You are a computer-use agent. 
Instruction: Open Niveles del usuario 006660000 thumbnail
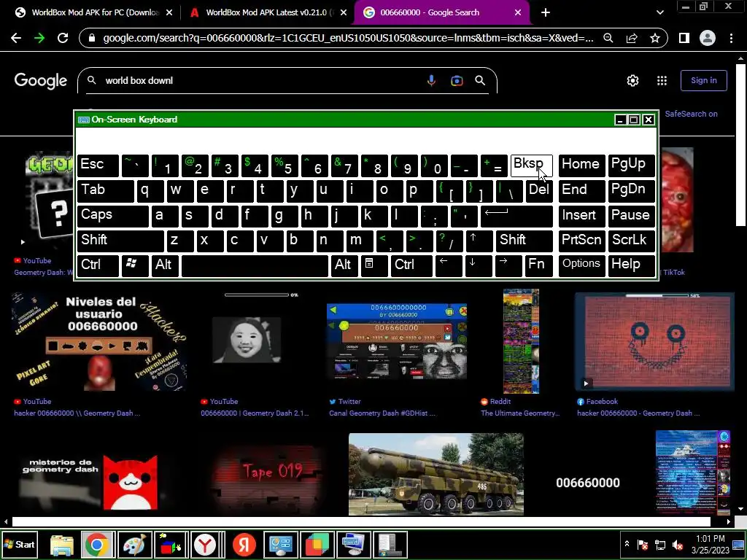99,341
